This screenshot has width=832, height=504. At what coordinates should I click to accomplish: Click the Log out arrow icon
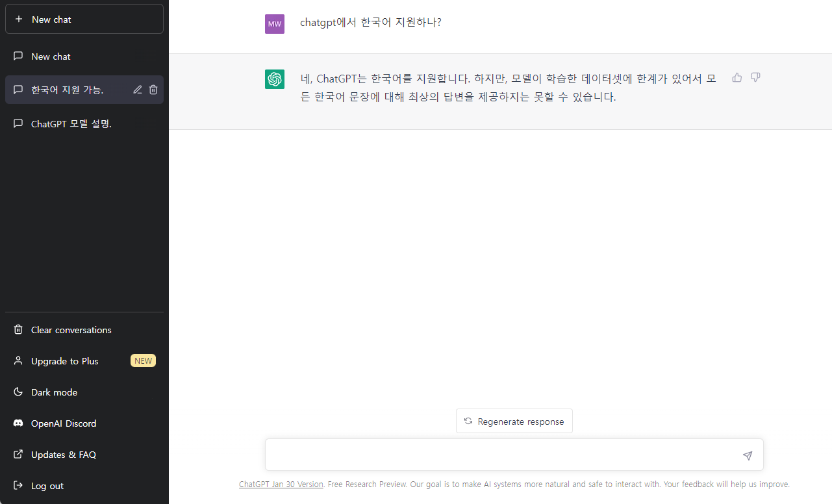click(x=18, y=486)
